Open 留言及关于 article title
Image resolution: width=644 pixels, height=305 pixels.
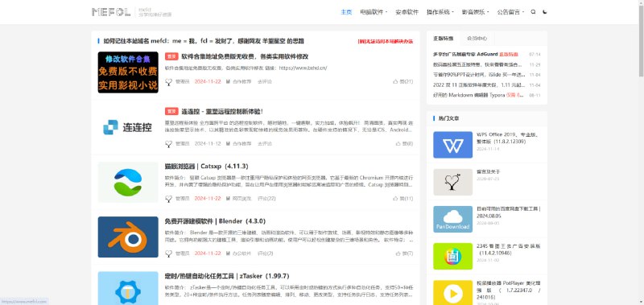point(489,171)
